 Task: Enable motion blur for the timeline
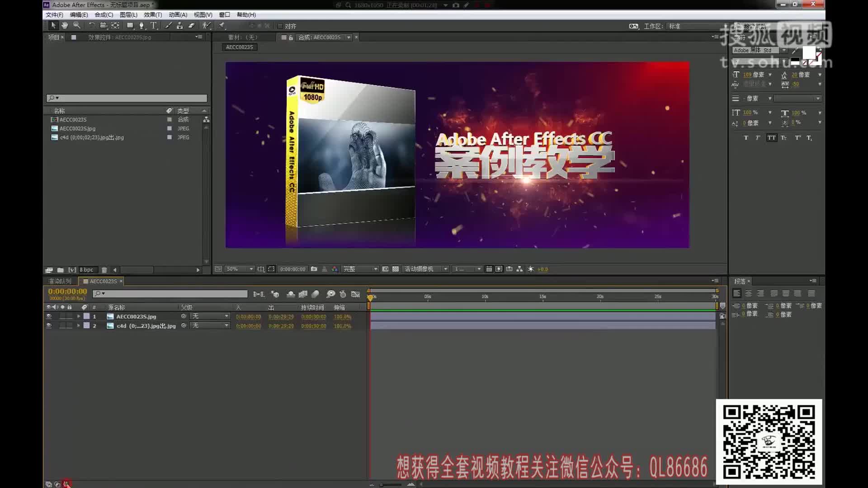(x=316, y=294)
